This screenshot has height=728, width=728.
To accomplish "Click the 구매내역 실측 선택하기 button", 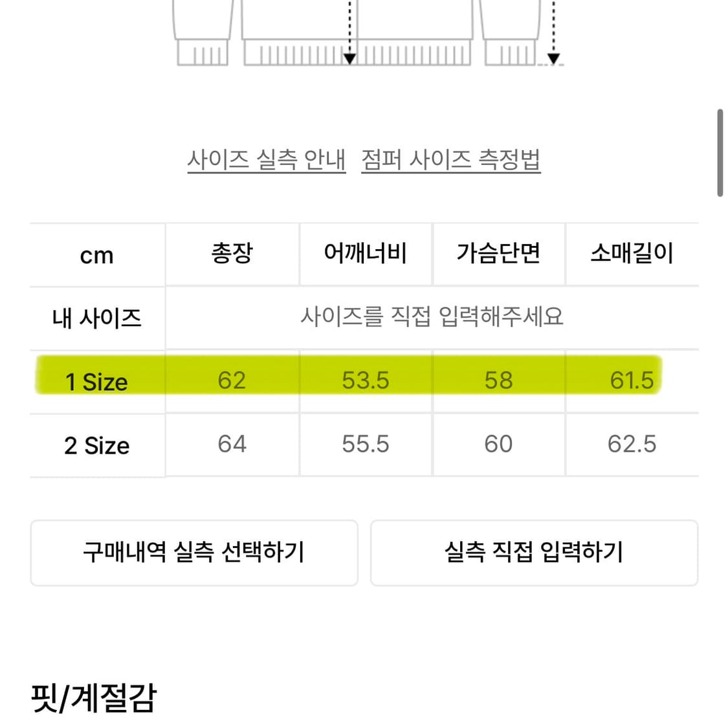I will pos(194,553).
